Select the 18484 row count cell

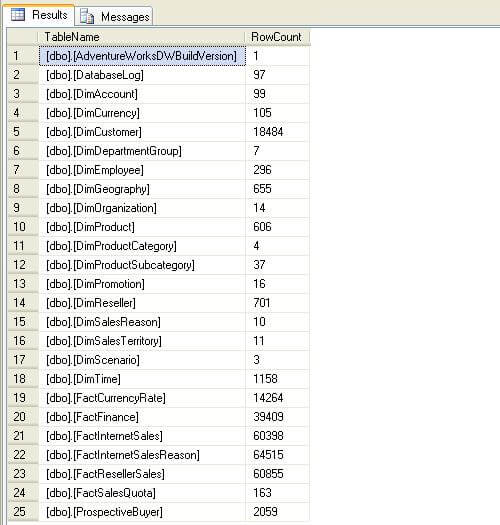click(x=277, y=132)
